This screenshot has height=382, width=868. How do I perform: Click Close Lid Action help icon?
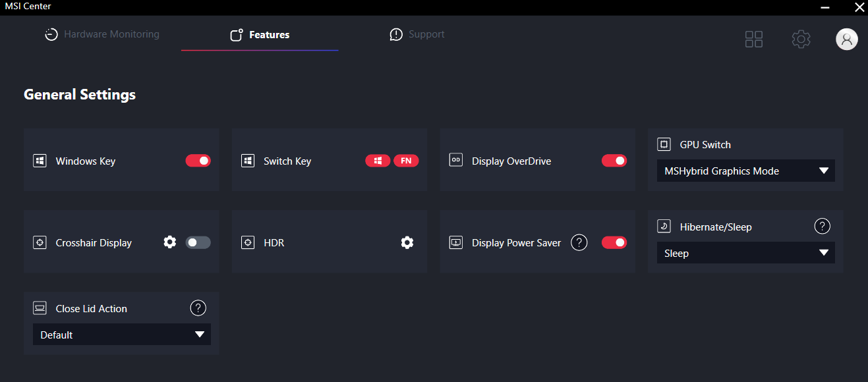pyautogui.click(x=198, y=308)
